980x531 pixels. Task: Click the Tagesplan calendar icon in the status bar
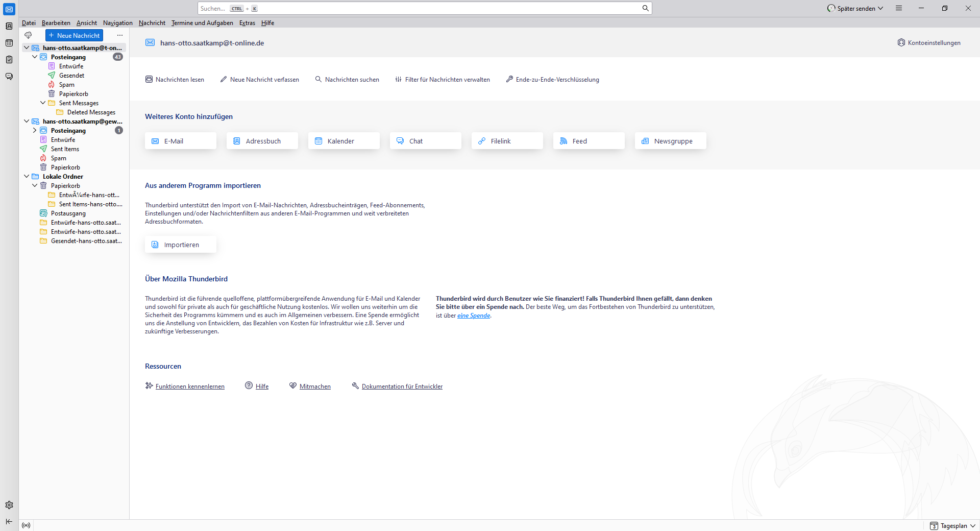[x=934, y=526]
